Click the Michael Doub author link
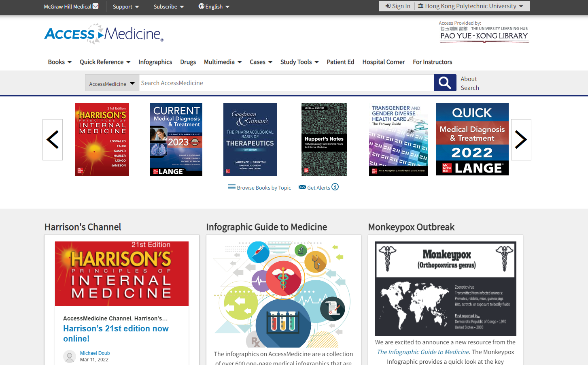588x365 pixels. click(x=95, y=353)
